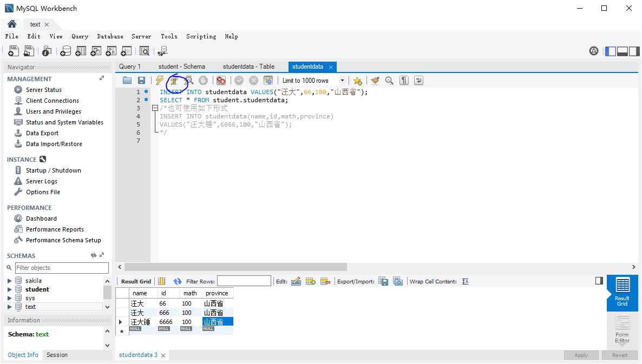Create a new SQL tab icon
The width and height of the screenshot is (642, 364).
(14, 51)
